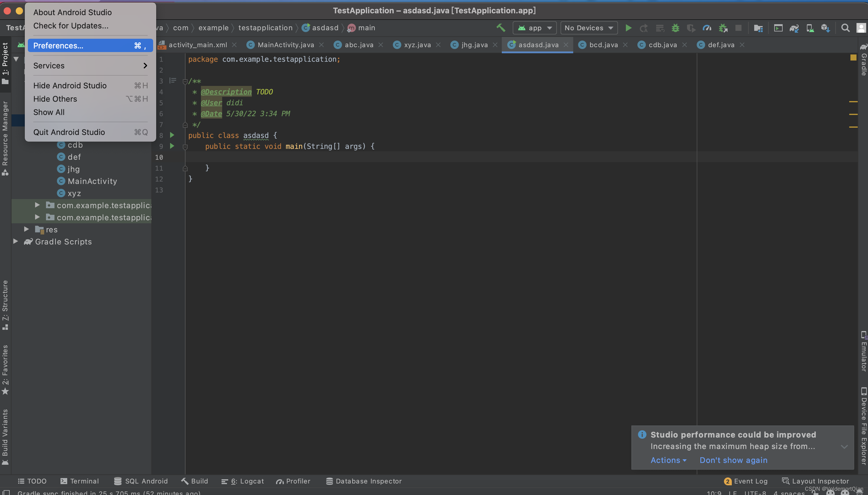
Task: Open the No Devices selector dropdown
Action: point(589,28)
